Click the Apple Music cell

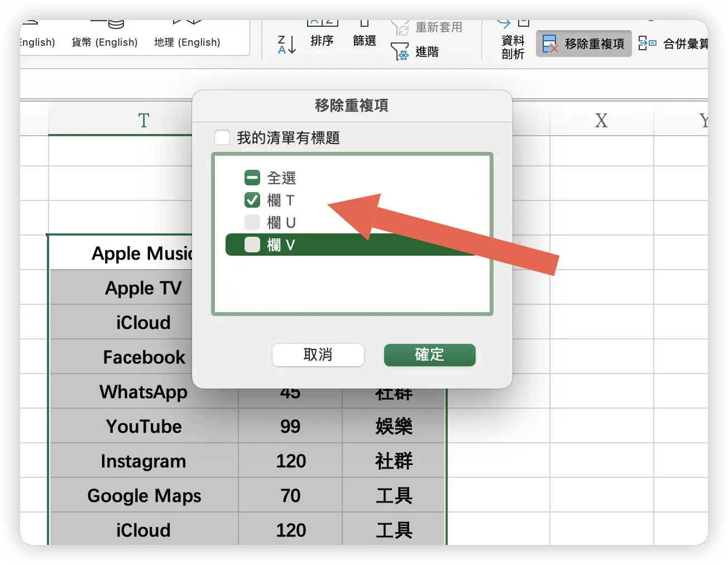click(121, 253)
